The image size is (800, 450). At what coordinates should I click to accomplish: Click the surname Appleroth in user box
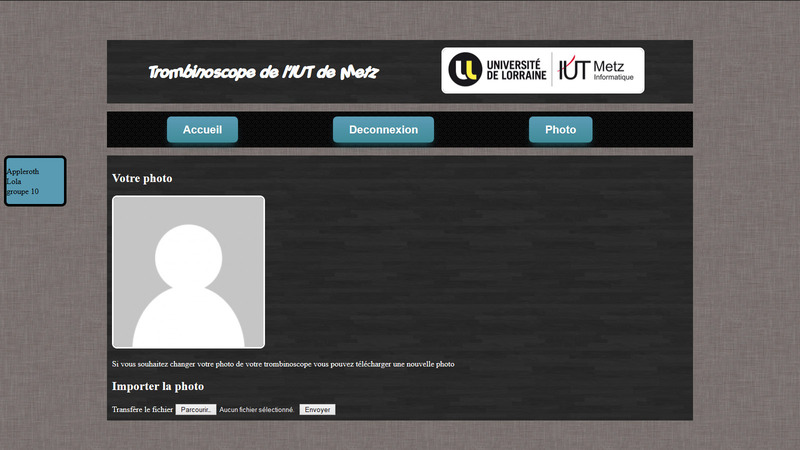pos(23,172)
